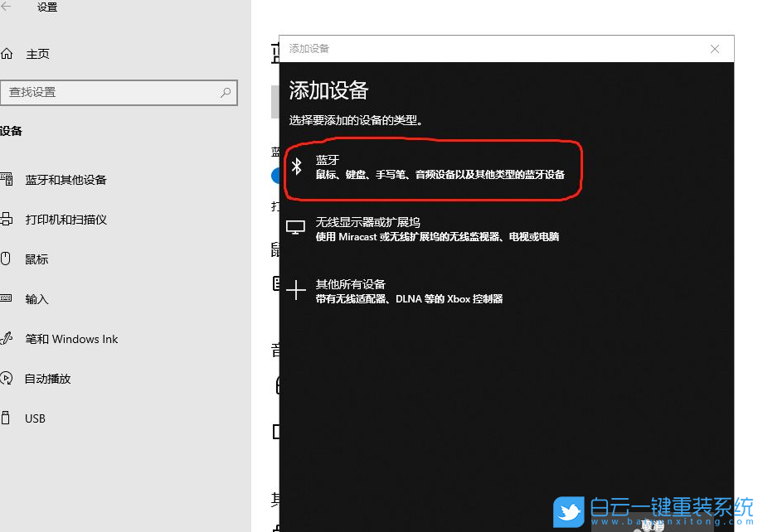Click the magnifier icon in the search box

[226, 92]
